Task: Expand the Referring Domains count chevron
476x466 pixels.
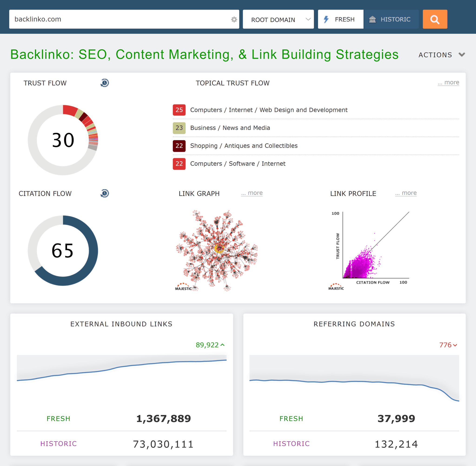Action: pyautogui.click(x=455, y=345)
